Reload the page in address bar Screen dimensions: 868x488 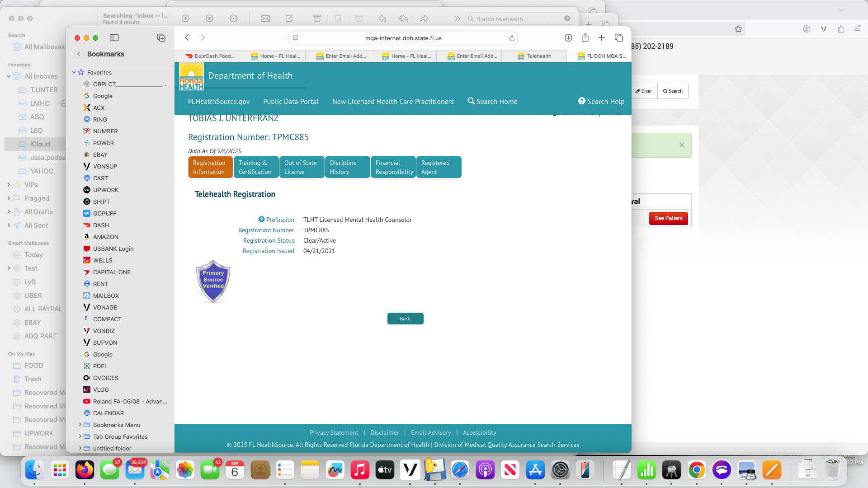point(512,38)
